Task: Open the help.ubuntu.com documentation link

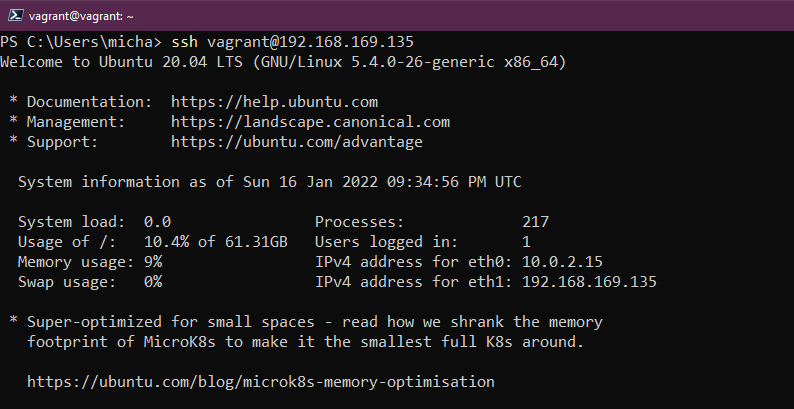Action: click(x=274, y=102)
